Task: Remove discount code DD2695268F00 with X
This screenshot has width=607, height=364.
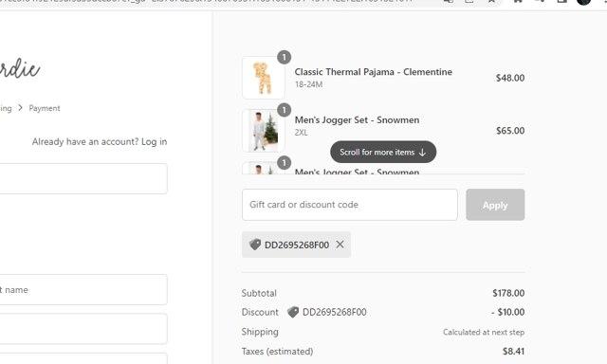Action: click(x=340, y=245)
